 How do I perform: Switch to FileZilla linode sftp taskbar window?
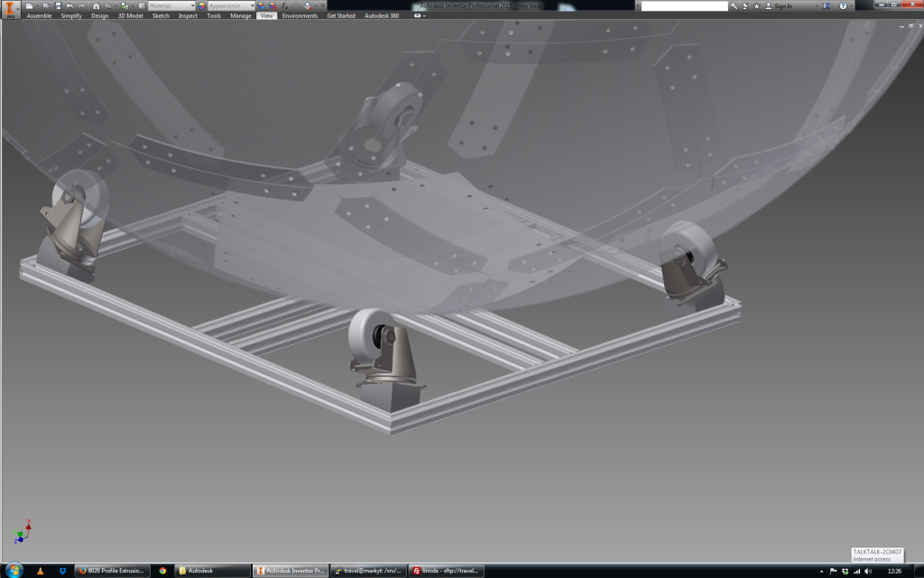click(x=446, y=571)
